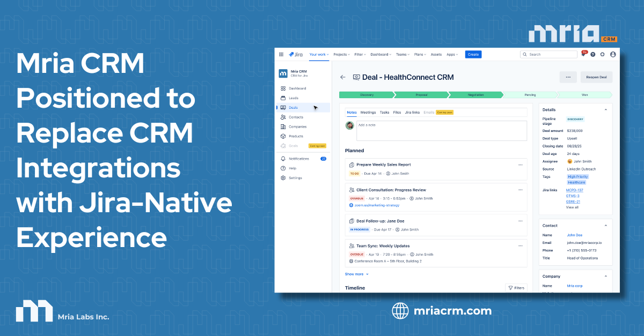Open Jira link GTMS-3
Viewport: 644px width, 336px height.
573,196
